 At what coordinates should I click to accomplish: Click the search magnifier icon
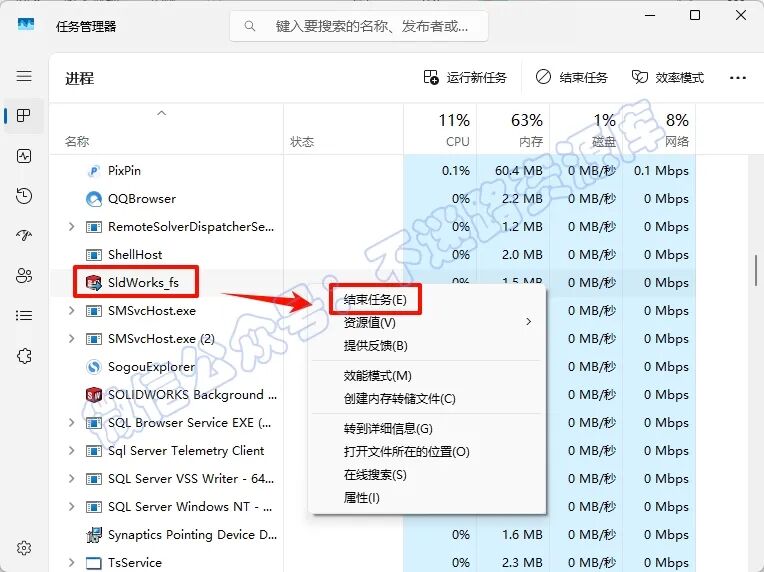tap(249, 26)
